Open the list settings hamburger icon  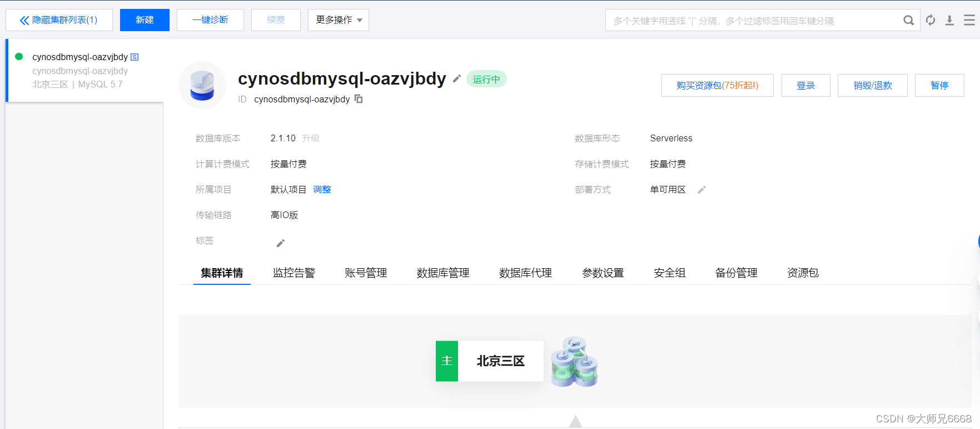969,21
